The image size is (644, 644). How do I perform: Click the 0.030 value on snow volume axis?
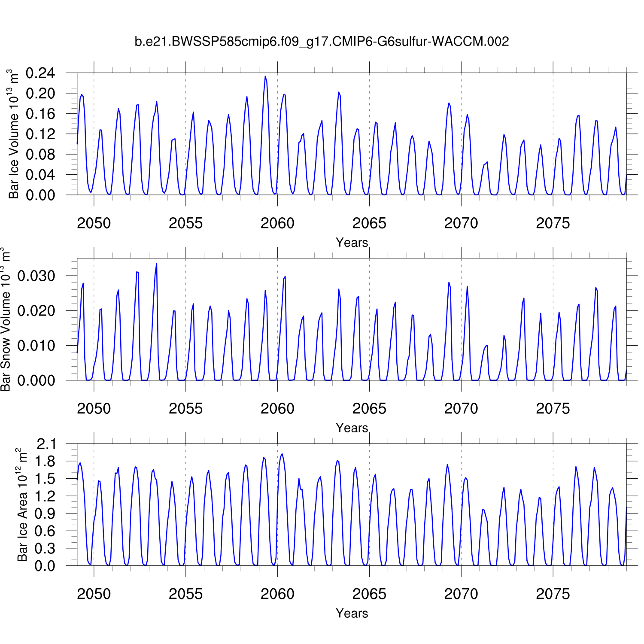tap(36, 276)
